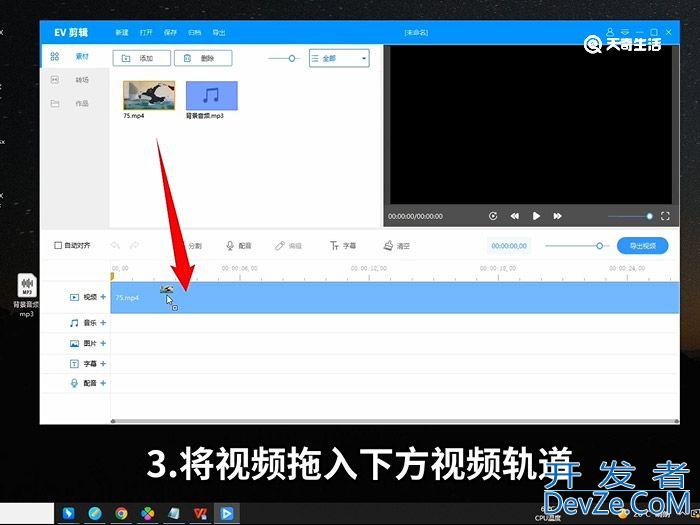Open the title bar dropdown menu icon

pos(625,32)
